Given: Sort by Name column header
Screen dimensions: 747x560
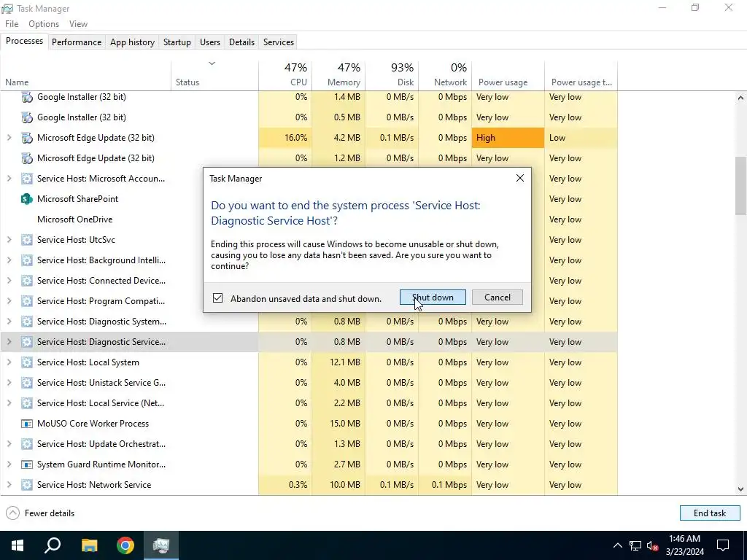Looking at the screenshot, I should [86, 75].
